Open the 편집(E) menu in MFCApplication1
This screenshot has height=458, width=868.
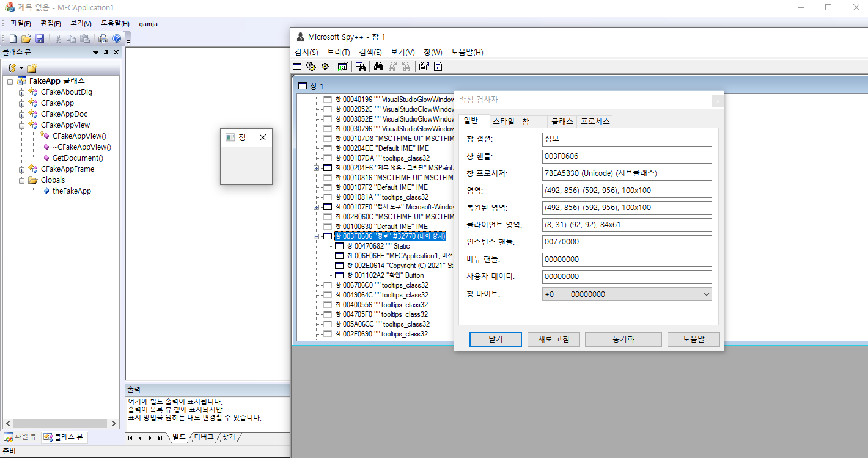[x=51, y=24]
